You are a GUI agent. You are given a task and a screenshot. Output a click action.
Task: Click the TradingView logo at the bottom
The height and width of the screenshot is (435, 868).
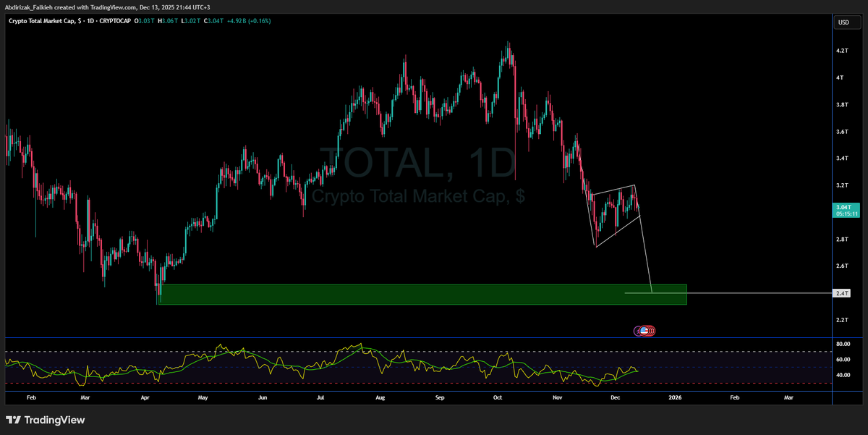point(46,420)
